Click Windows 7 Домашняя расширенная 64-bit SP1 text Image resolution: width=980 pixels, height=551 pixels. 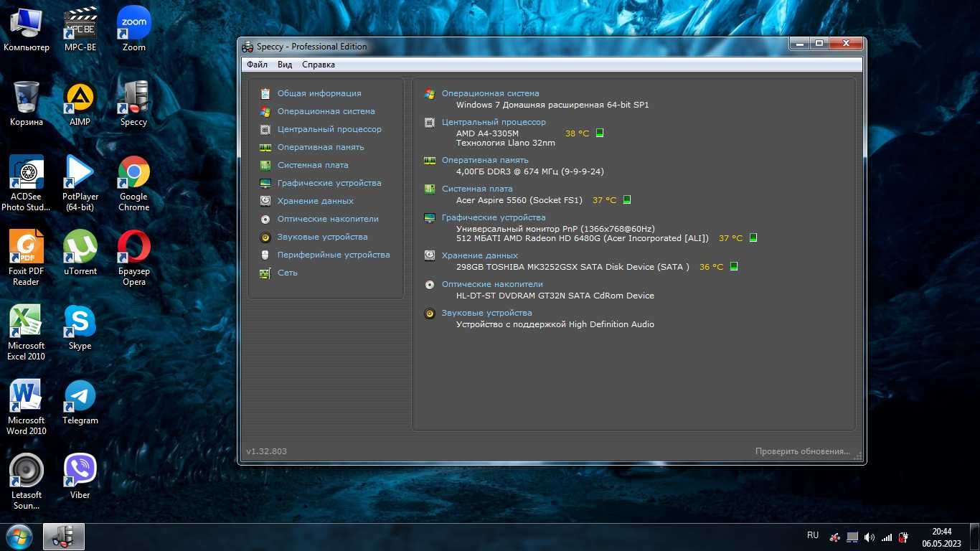(552, 105)
